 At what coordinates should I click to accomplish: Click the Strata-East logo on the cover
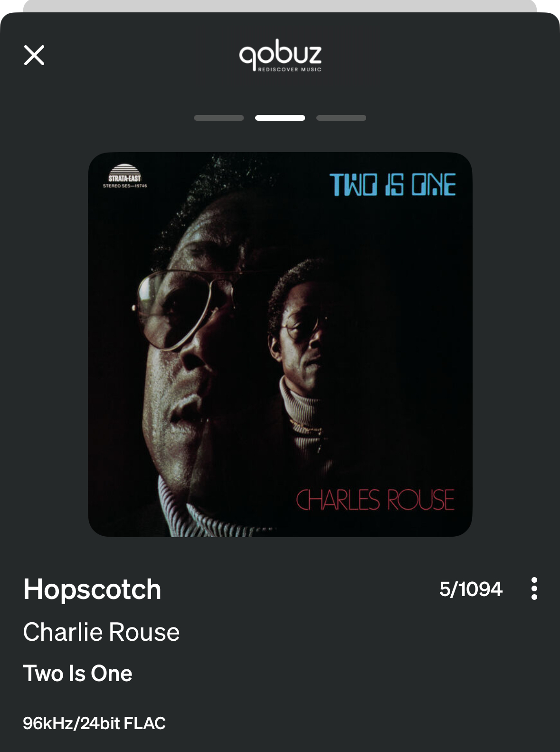[125, 174]
